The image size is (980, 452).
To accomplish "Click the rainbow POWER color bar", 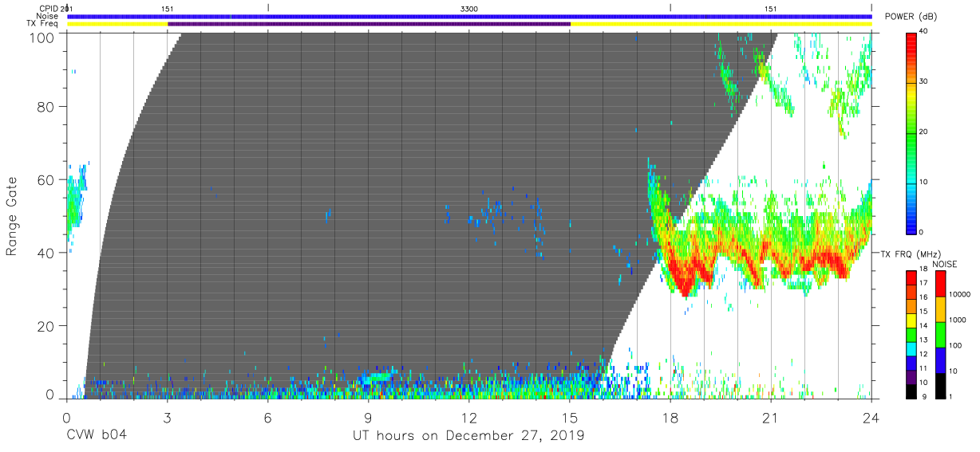I will pos(911,132).
